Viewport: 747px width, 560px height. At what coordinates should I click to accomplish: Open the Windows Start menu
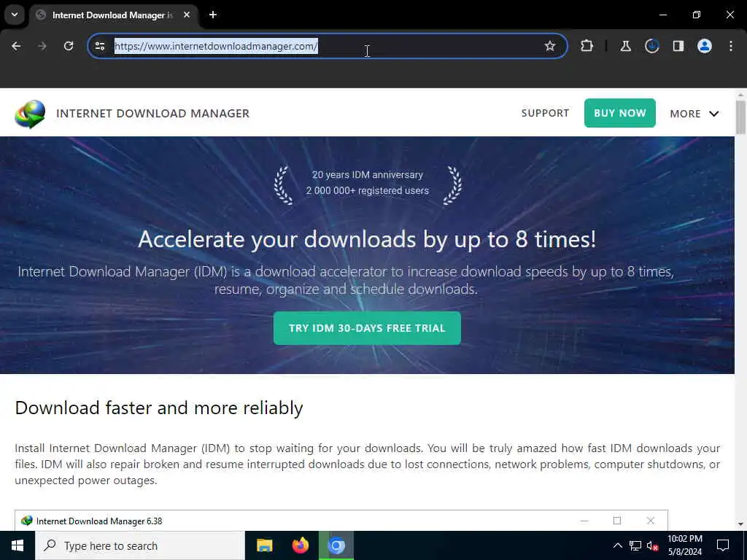[18, 545]
